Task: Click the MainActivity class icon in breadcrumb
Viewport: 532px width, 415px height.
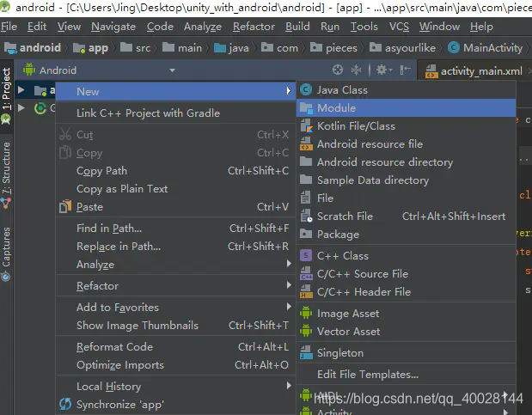Action: tap(454, 48)
